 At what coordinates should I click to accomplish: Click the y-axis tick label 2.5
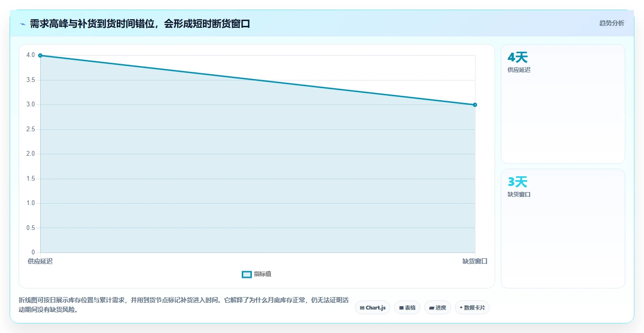coord(31,129)
